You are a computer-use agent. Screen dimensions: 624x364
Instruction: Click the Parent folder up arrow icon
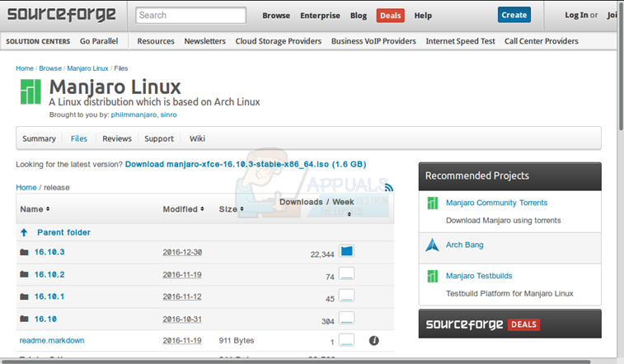point(24,232)
